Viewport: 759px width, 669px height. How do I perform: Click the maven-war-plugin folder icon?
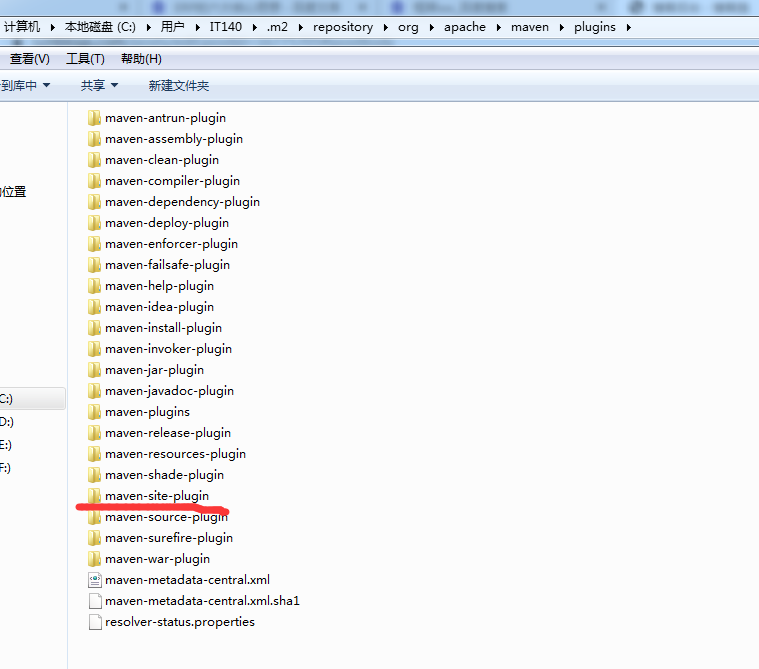pyautogui.click(x=94, y=559)
